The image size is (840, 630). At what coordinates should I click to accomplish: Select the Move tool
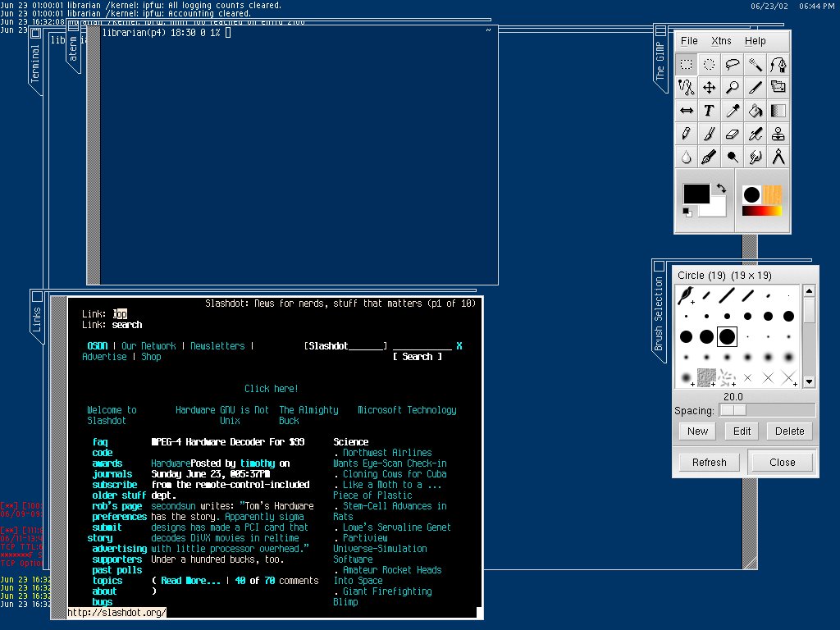pyautogui.click(x=710, y=87)
